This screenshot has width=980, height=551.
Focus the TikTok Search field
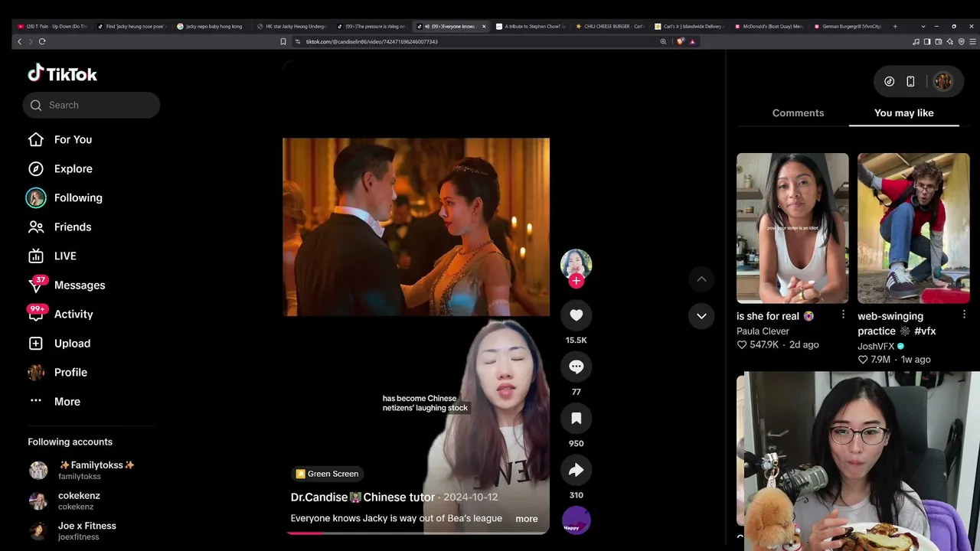point(91,105)
